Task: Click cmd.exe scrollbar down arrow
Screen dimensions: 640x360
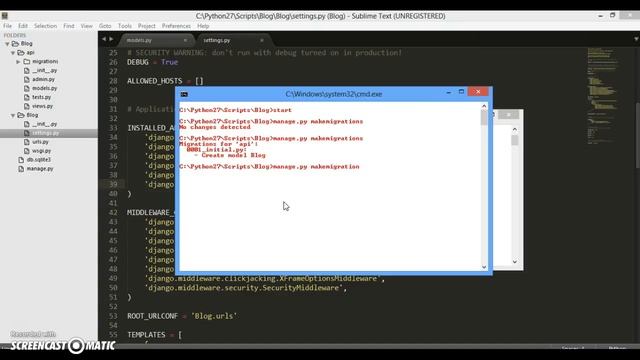Action: 484,267
